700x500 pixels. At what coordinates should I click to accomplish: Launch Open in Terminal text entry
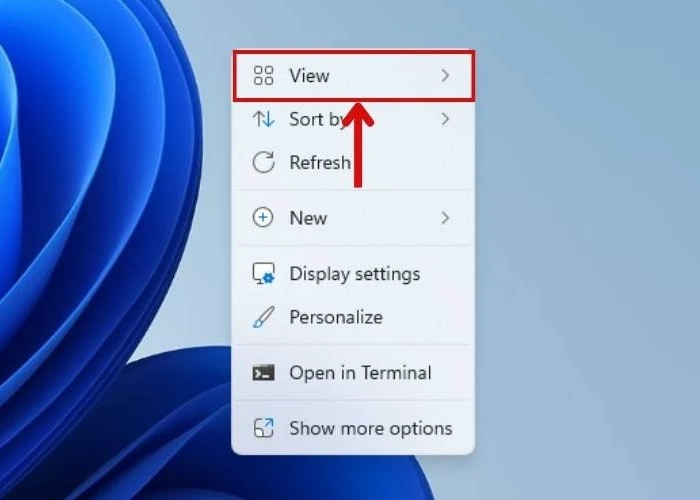click(x=360, y=373)
